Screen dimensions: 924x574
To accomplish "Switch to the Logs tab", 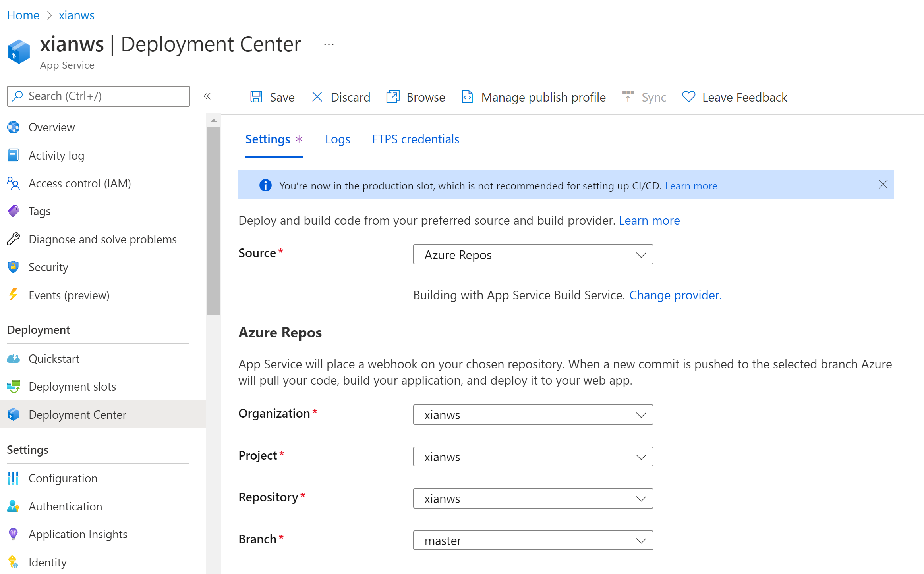I will click(x=337, y=139).
